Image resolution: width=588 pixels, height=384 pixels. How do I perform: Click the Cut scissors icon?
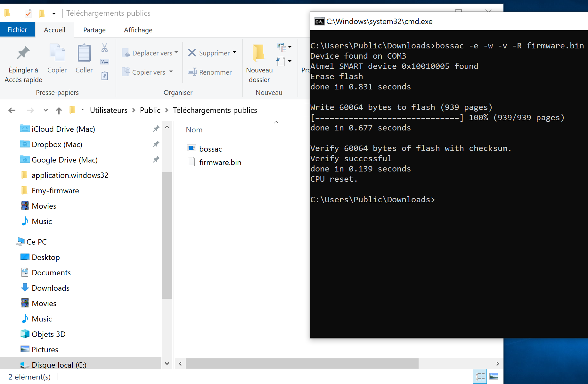point(104,48)
